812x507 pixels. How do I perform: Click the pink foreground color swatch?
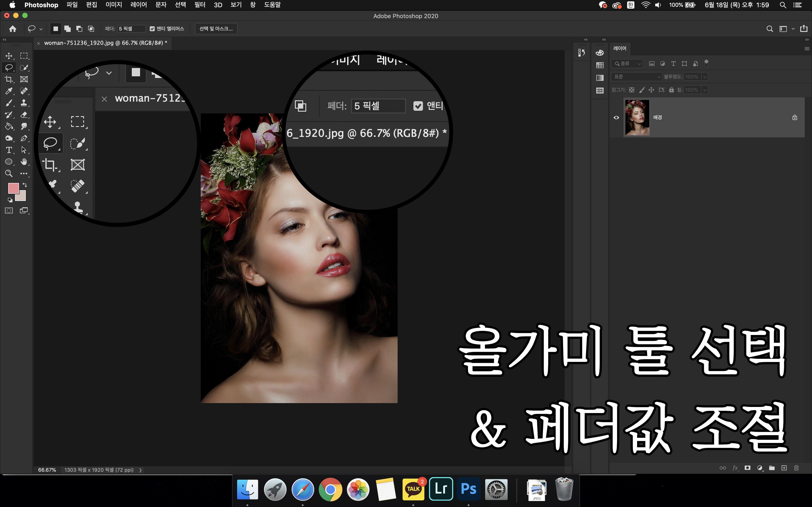coord(13,188)
